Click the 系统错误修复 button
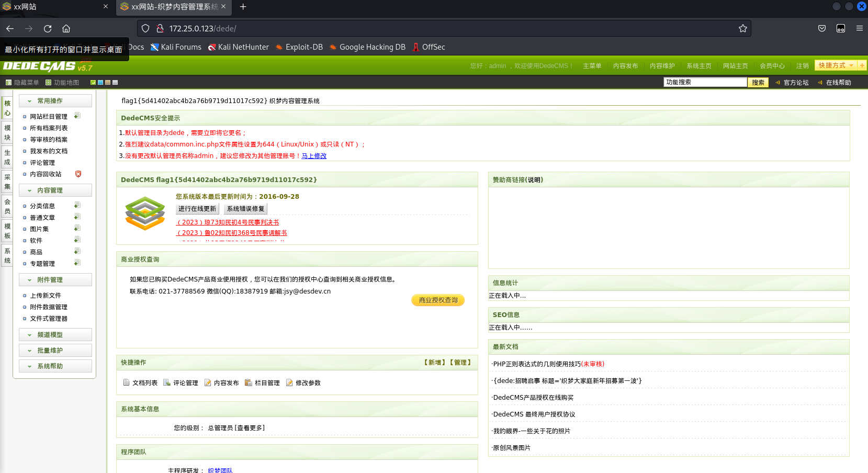 pyautogui.click(x=246, y=209)
